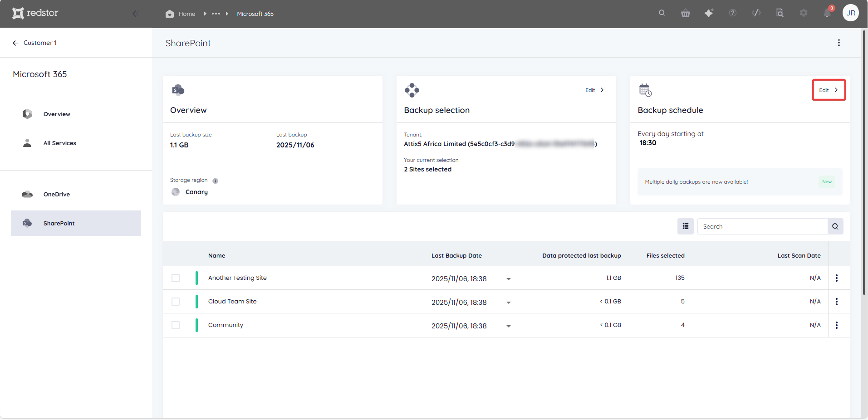Image resolution: width=868 pixels, height=420 pixels.
Task: Click the sparkle AI icon
Action: click(709, 13)
